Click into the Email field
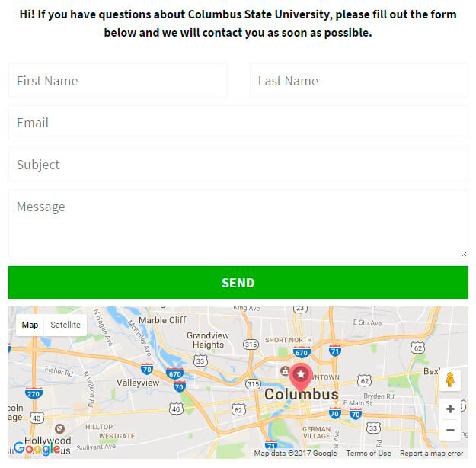The width and height of the screenshot is (476, 468). (x=238, y=123)
